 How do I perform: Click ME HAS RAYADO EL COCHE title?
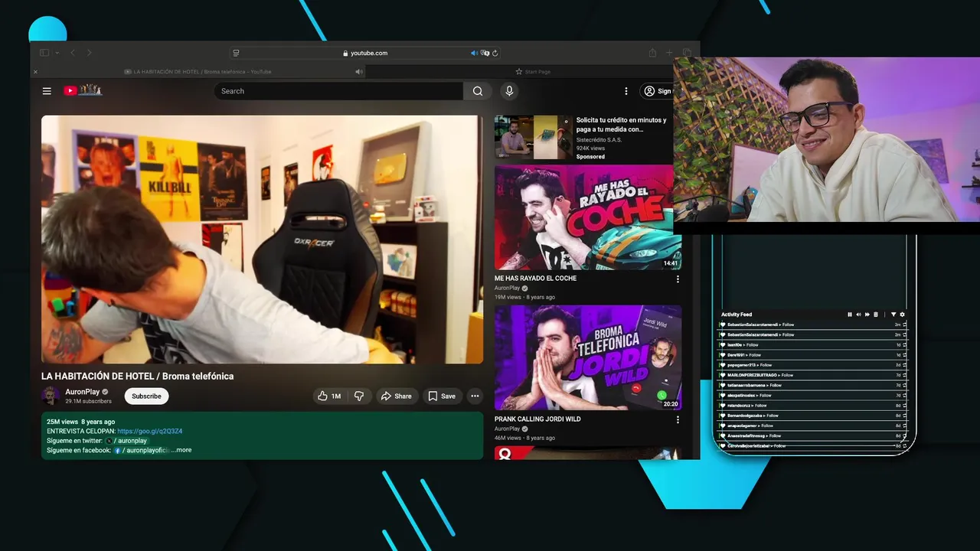click(535, 279)
